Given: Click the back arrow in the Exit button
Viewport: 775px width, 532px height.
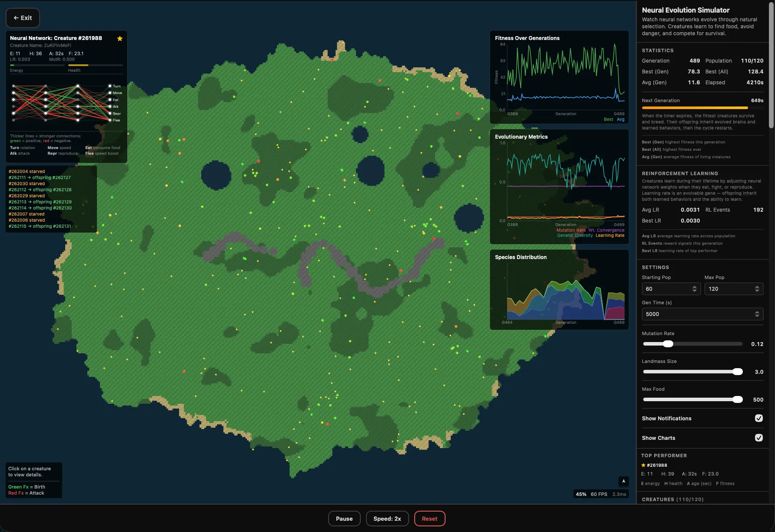Looking at the screenshot, I should (16, 18).
